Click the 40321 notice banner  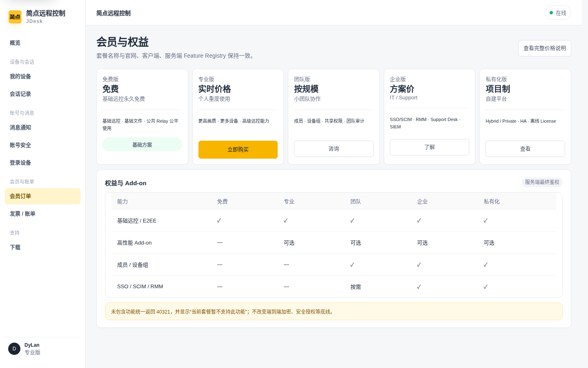tap(334, 312)
